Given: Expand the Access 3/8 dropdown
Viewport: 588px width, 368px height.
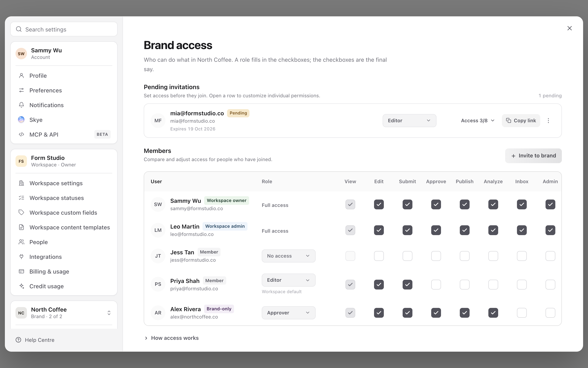Looking at the screenshot, I should 478,121.
